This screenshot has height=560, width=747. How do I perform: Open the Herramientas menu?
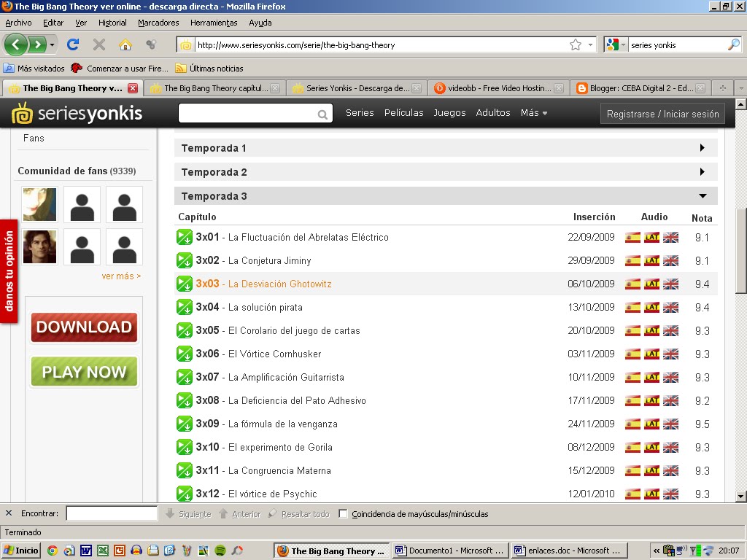point(214,23)
